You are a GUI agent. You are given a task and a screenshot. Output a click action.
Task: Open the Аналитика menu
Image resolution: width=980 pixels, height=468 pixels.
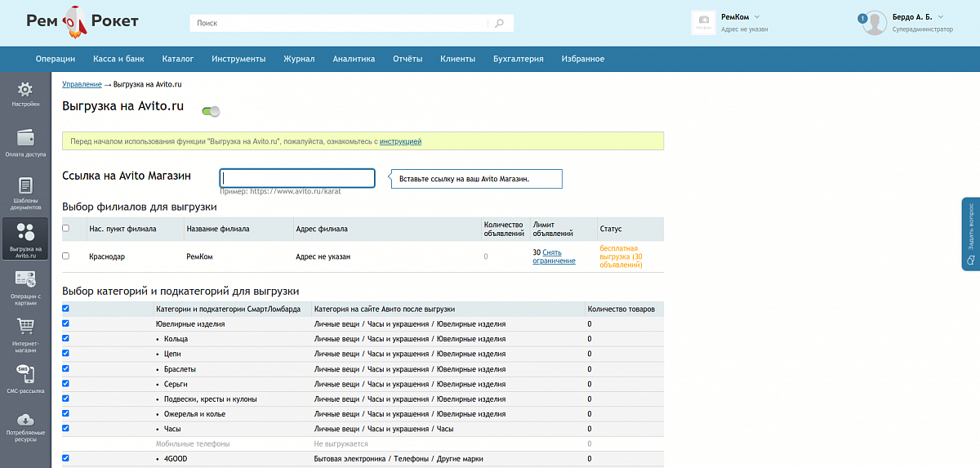pos(354,59)
